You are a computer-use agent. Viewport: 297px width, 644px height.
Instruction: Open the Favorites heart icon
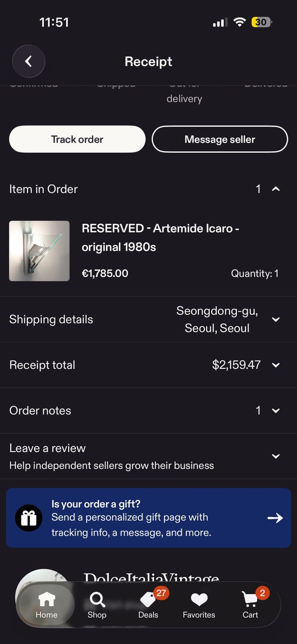point(199,599)
